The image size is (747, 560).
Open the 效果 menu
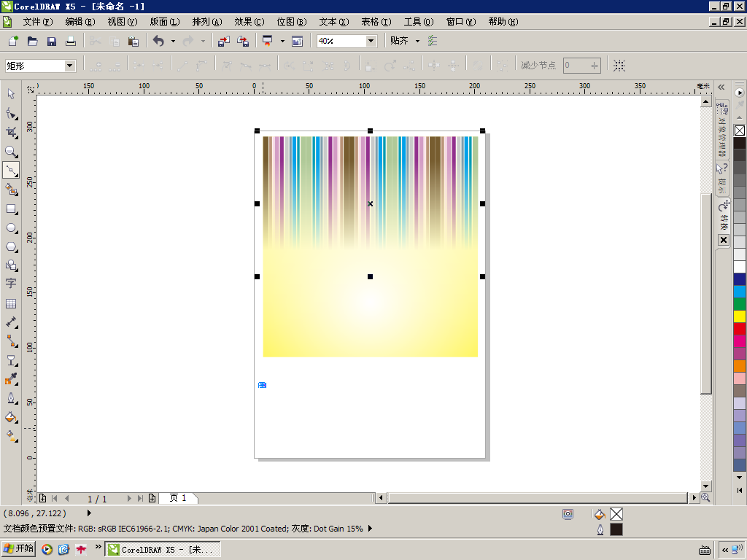point(249,22)
